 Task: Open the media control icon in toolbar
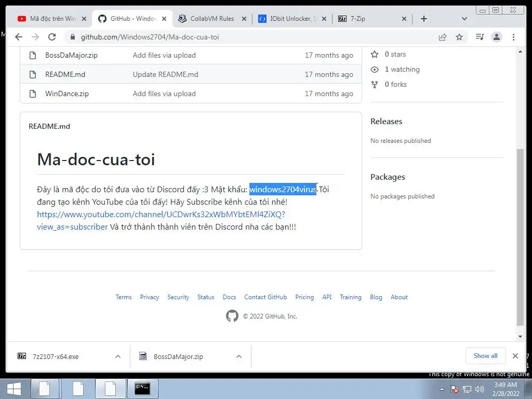tap(480, 37)
